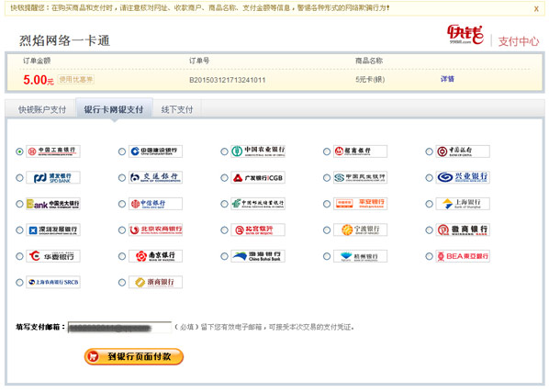Screen dimensions: 549x392
Task: Mark the 北京银行 radio button
Action: 224,230
